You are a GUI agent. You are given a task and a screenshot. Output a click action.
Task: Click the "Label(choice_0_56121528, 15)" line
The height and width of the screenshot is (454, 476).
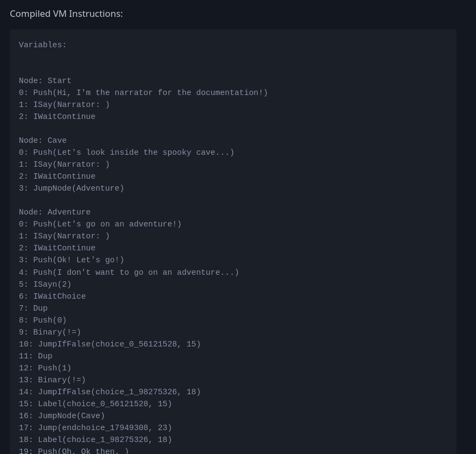coord(95,404)
